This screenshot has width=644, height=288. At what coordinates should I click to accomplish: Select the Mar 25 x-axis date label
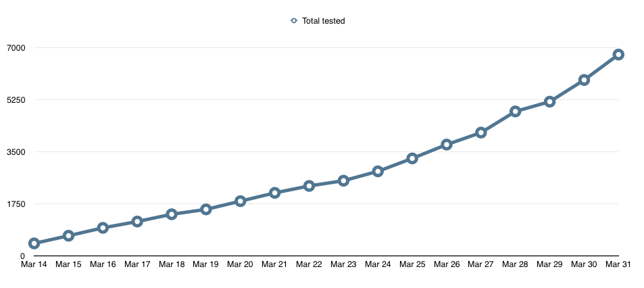tap(412, 265)
